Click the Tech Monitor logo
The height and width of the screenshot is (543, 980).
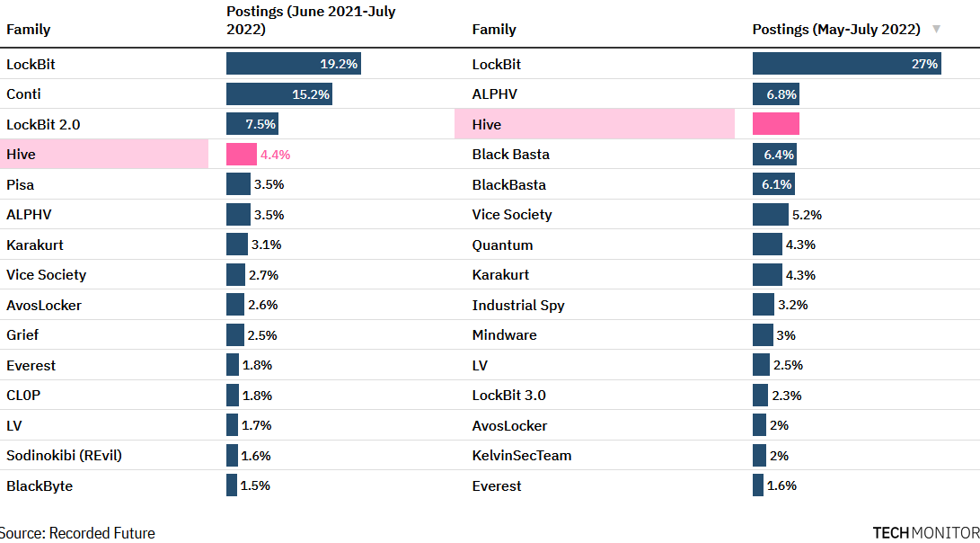coord(925,533)
